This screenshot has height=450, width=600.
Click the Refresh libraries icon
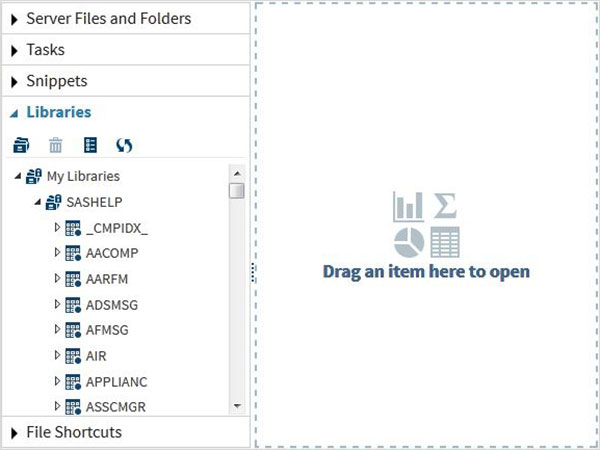(x=124, y=145)
